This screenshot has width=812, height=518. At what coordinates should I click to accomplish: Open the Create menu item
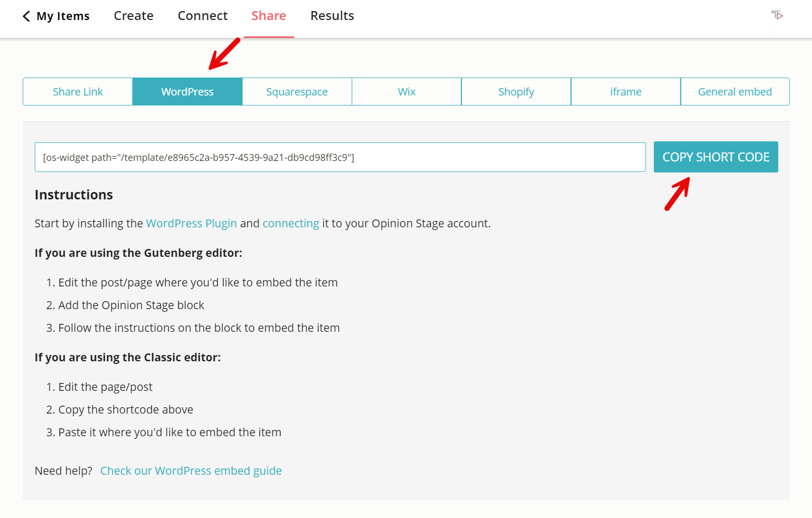[x=133, y=16]
